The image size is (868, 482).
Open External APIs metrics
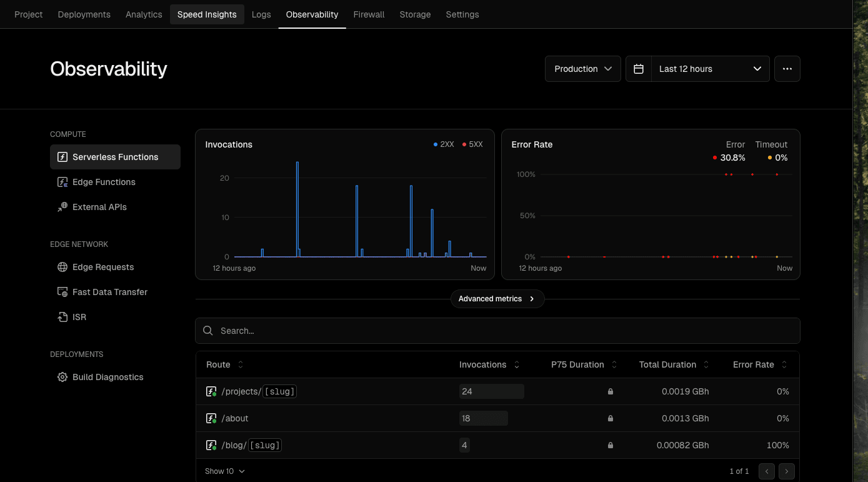(x=100, y=207)
